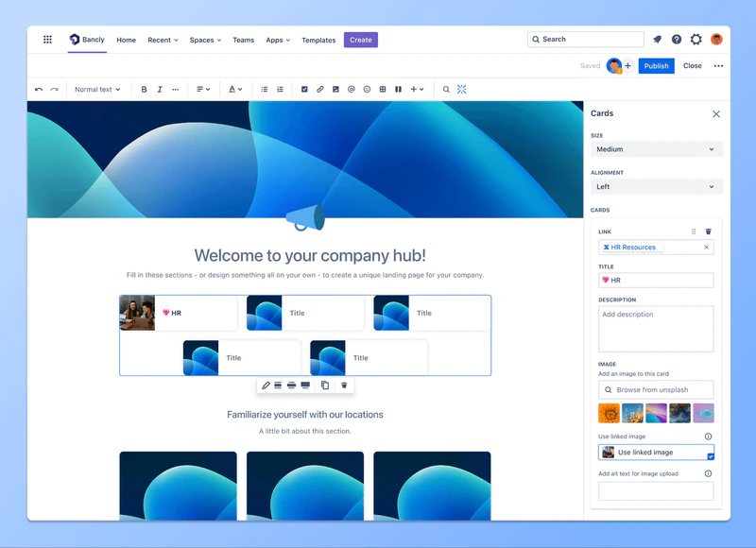Insert a numbered list
The image size is (756, 548).
tap(280, 89)
